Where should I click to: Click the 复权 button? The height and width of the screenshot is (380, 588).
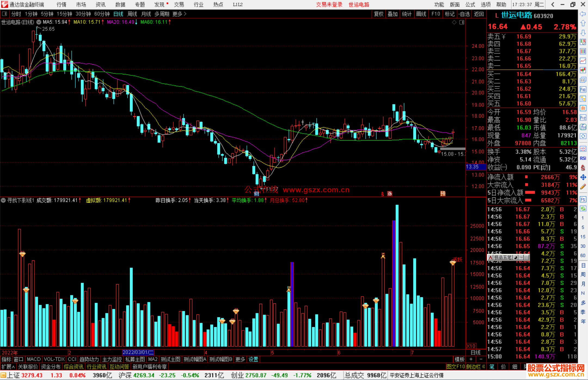379,14
